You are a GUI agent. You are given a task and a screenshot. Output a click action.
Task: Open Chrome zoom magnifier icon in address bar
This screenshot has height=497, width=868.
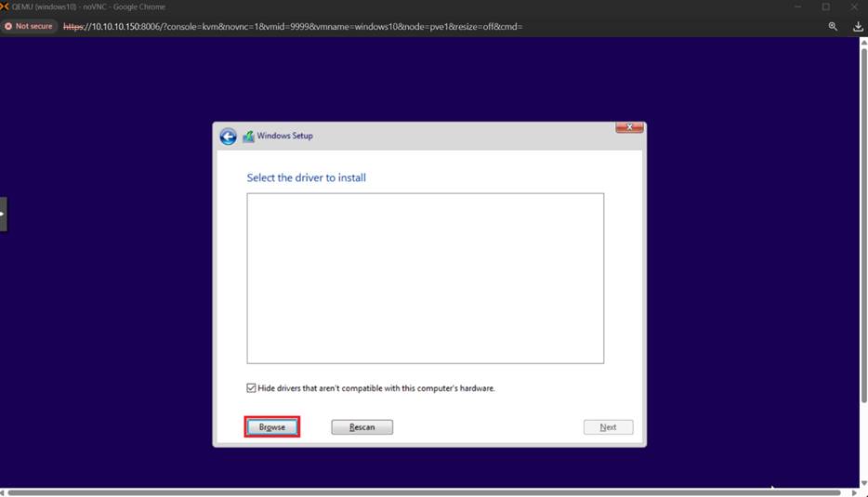pos(833,26)
